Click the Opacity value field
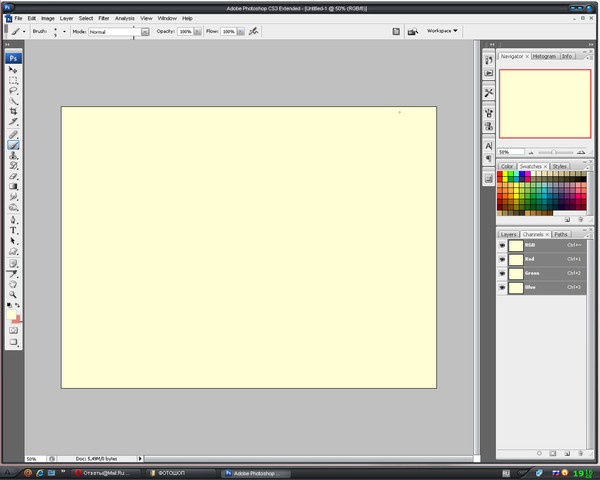 pyautogui.click(x=186, y=32)
